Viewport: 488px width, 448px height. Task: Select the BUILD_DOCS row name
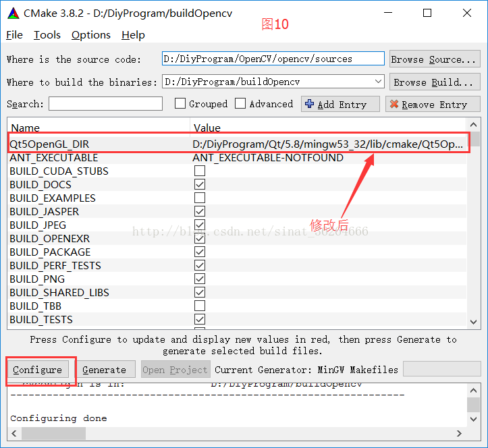pyautogui.click(x=40, y=184)
